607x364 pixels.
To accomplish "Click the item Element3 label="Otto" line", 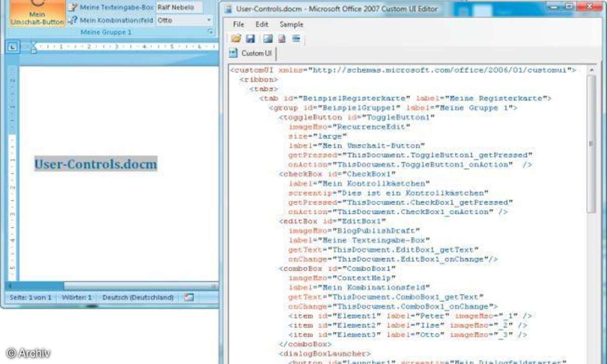I will click(408, 335).
